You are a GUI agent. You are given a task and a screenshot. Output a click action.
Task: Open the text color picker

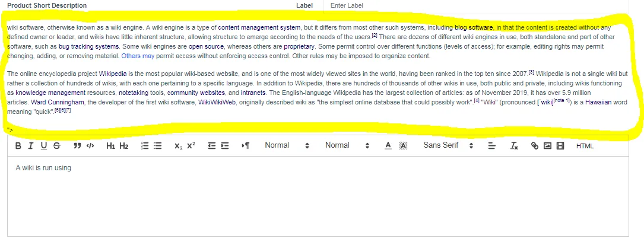coord(388,146)
